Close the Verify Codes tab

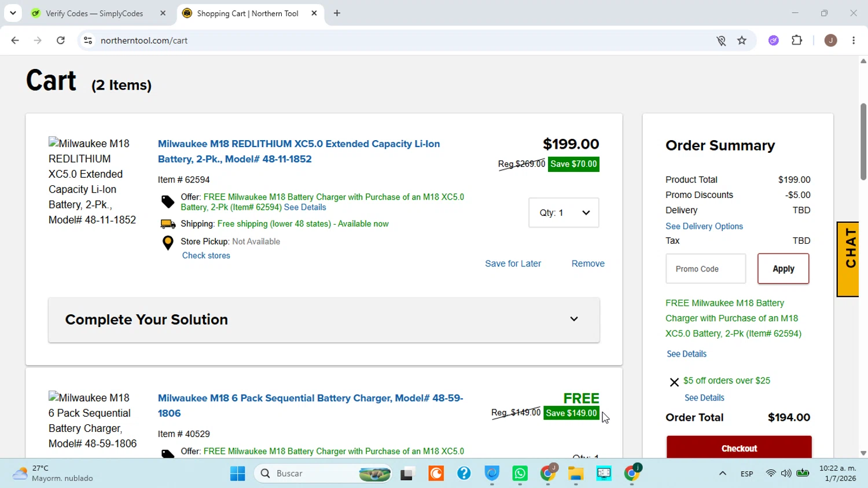tap(163, 13)
